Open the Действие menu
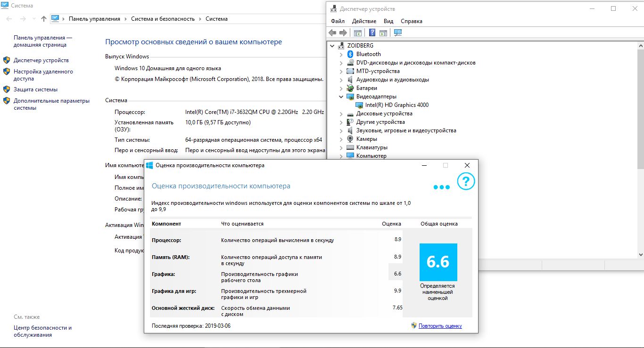644x348 pixels. (364, 21)
